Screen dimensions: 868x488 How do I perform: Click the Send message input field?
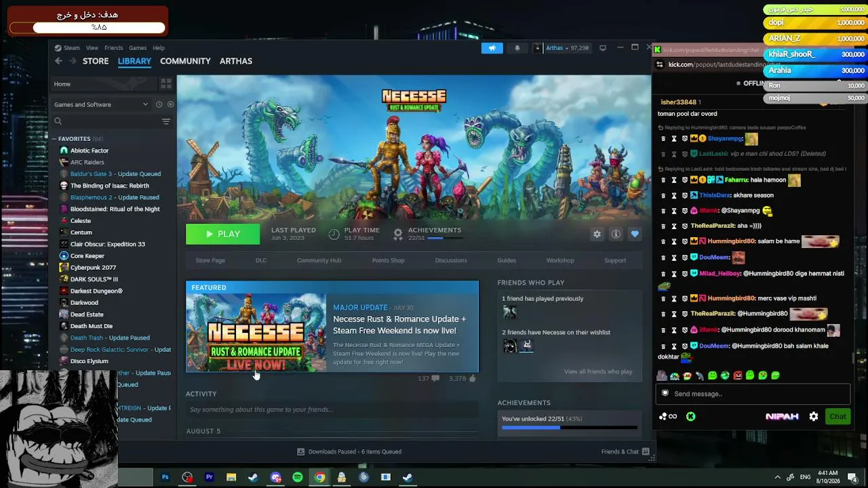coord(753,394)
